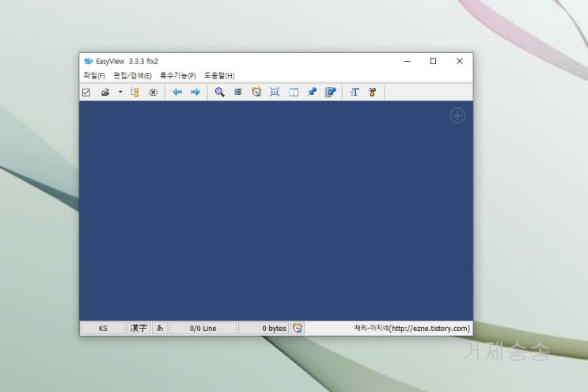The height and width of the screenshot is (392, 588).
Task: Open the 특수기능(P) menu
Action: tap(178, 76)
